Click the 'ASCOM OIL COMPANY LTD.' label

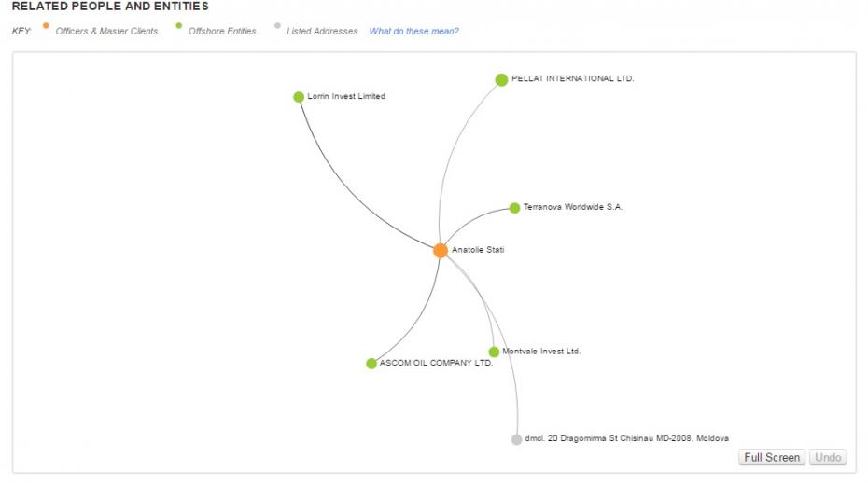pos(436,363)
